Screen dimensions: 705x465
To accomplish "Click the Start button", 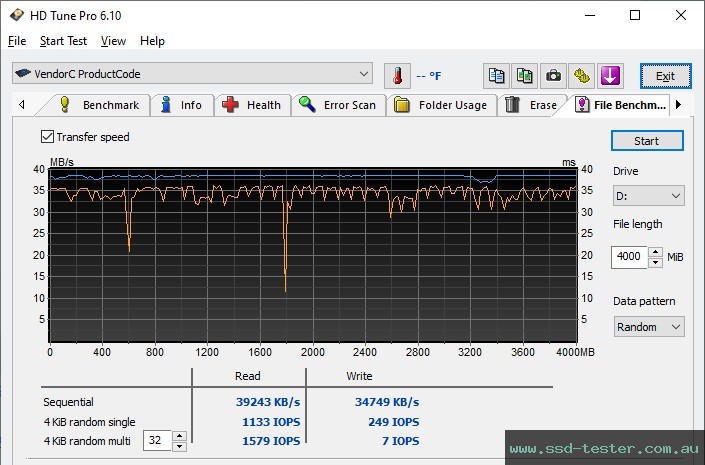I will tap(647, 141).
